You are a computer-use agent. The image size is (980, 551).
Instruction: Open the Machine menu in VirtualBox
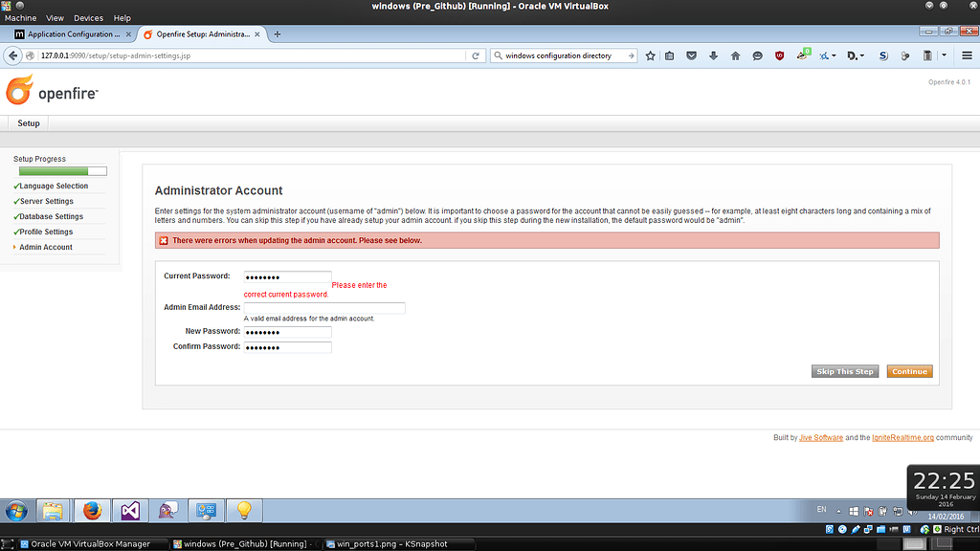coord(19,17)
